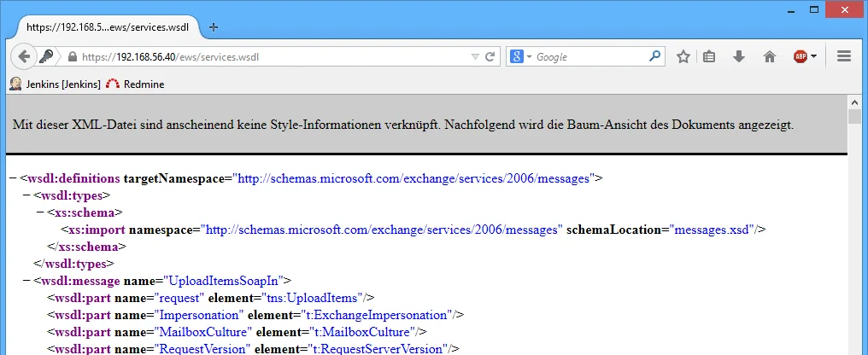
Task: Reload the page with the refresh icon
Action: [490, 56]
